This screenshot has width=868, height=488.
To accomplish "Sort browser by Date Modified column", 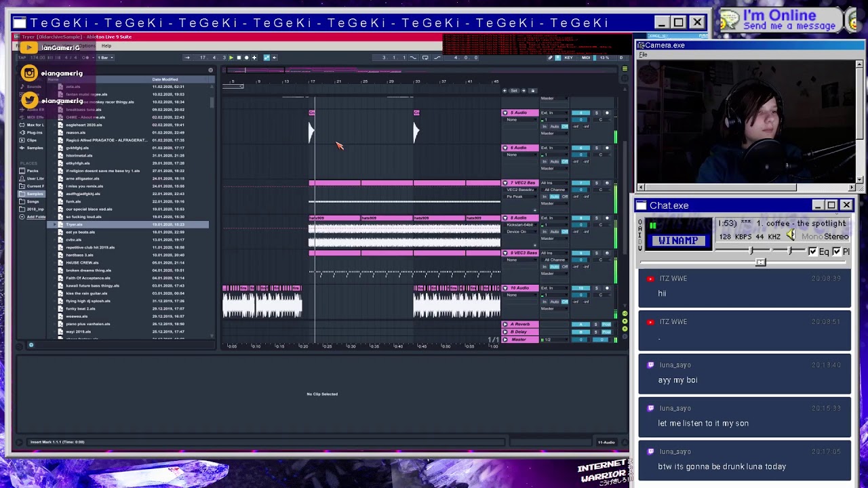I will click(x=165, y=79).
